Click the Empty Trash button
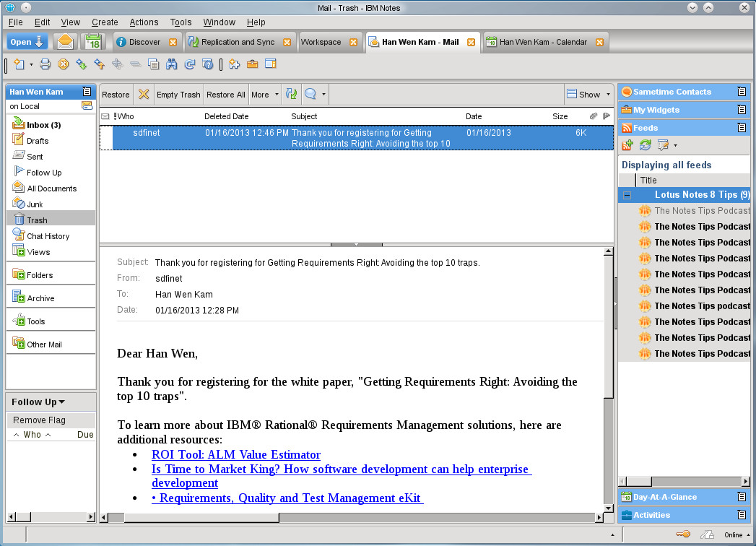 pyautogui.click(x=178, y=95)
